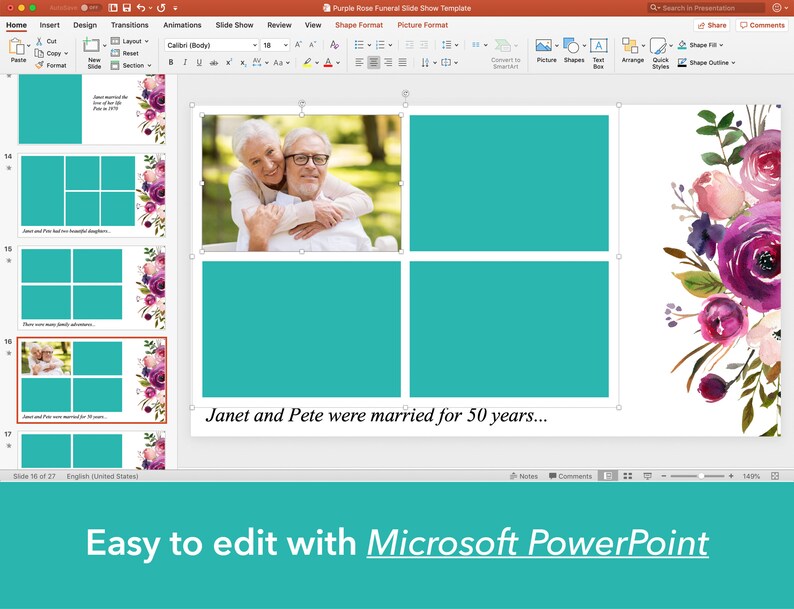Screen dimensions: 794x609
Task: Click the smiley feedback icon
Action: (777, 8)
